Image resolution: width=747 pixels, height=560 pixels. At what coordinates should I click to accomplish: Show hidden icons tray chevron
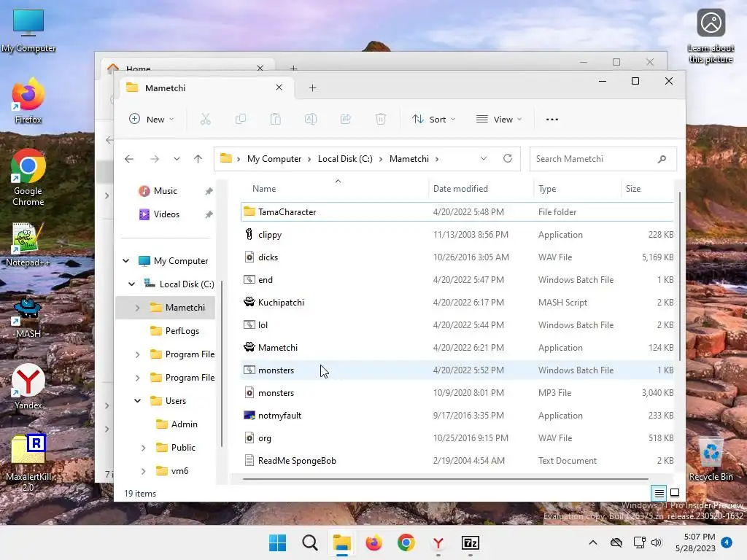pyautogui.click(x=592, y=542)
